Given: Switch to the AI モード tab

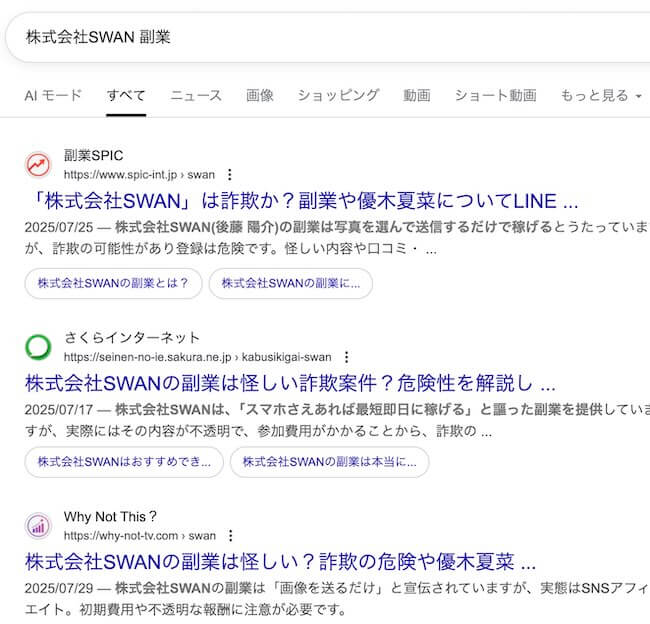Looking at the screenshot, I should [53, 96].
